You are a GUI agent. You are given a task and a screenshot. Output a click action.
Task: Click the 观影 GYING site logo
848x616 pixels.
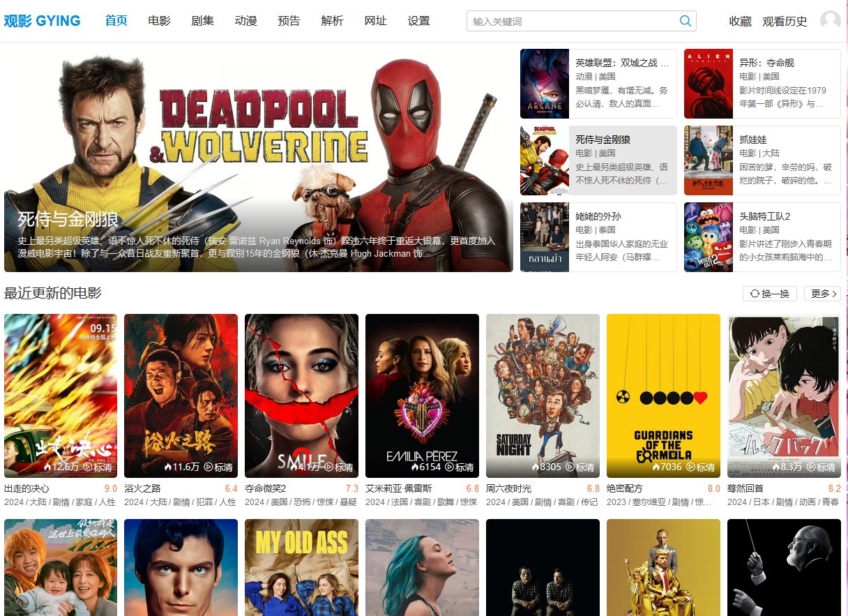(x=43, y=21)
